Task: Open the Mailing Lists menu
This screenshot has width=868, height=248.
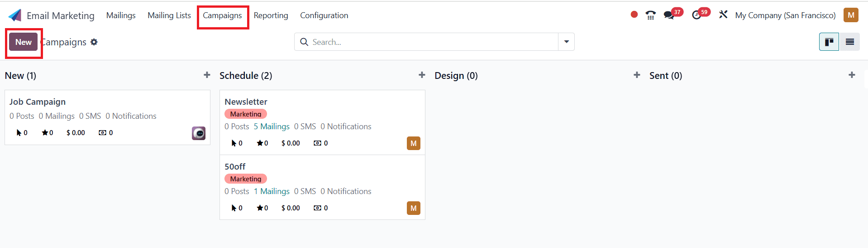Action: (169, 15)
